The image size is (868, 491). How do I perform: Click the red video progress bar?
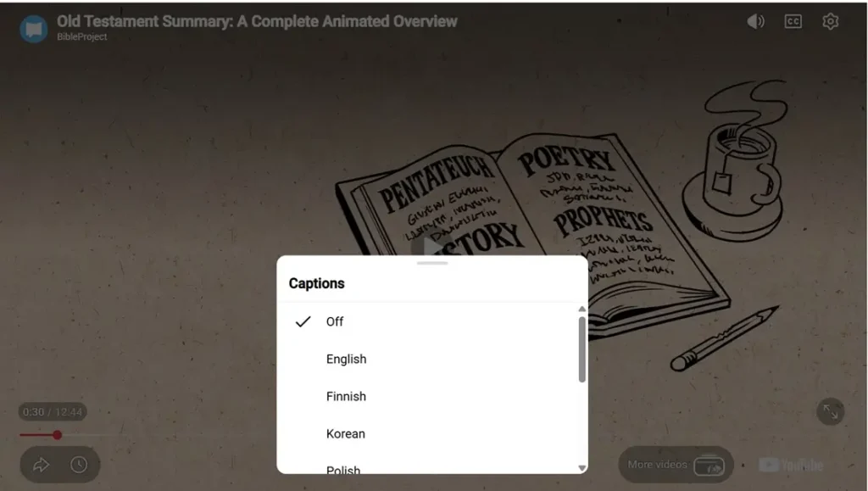click(x=37, y=435)
